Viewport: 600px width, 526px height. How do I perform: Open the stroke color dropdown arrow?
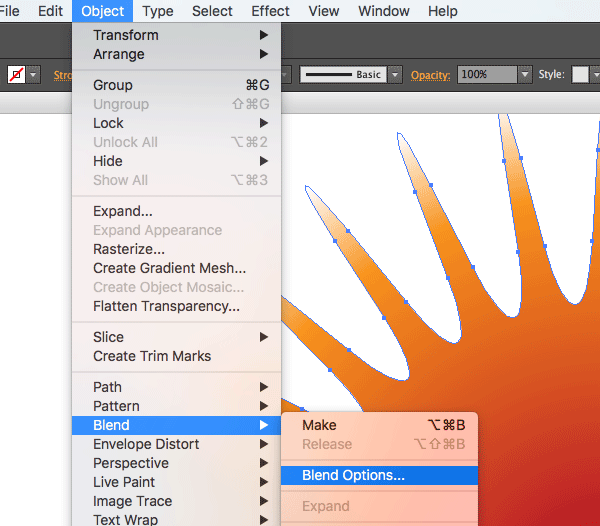[x=34, y=75]
